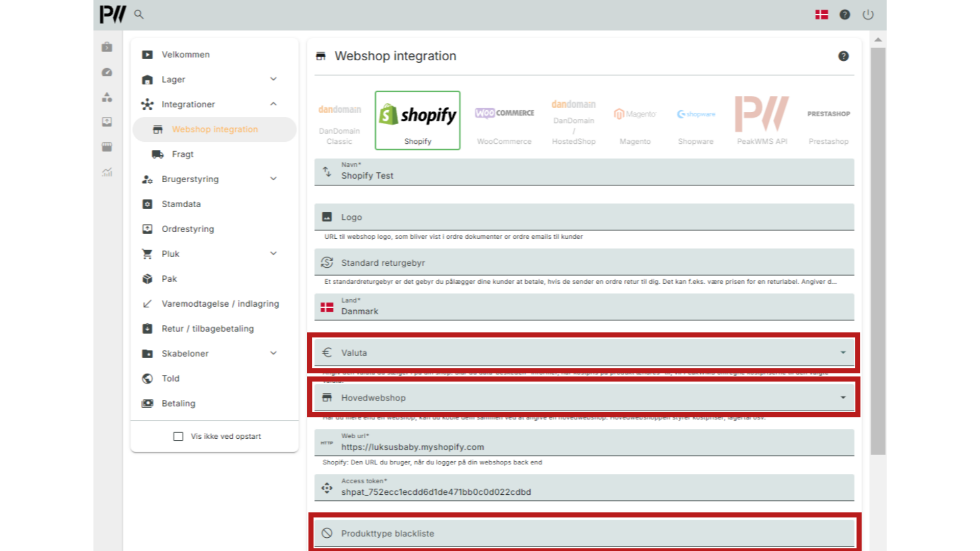Image resolution: width=980 pixels, height=551 pixels.
Task: Open the Velkommen menu item
Action: tap(214, 55)
